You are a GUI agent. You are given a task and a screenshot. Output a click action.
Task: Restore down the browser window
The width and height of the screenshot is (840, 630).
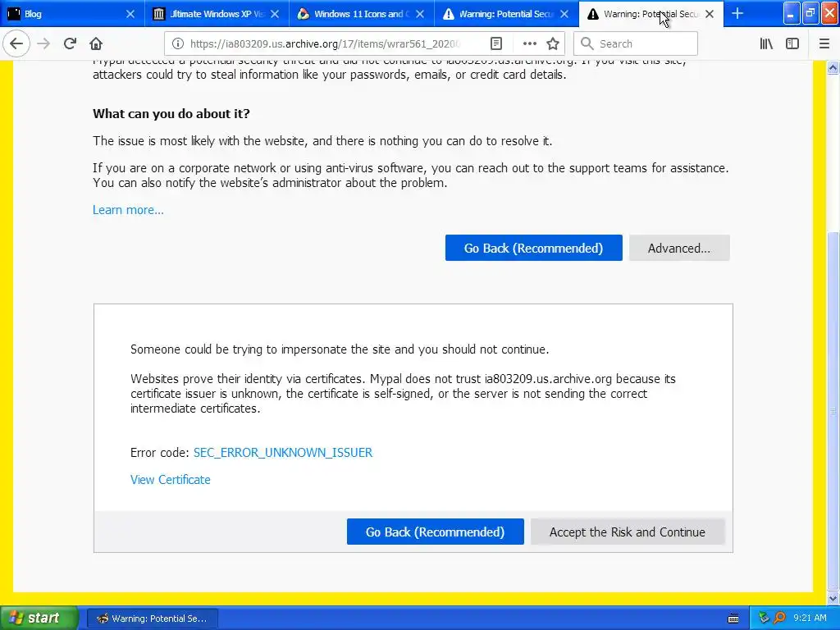point(810,14)
